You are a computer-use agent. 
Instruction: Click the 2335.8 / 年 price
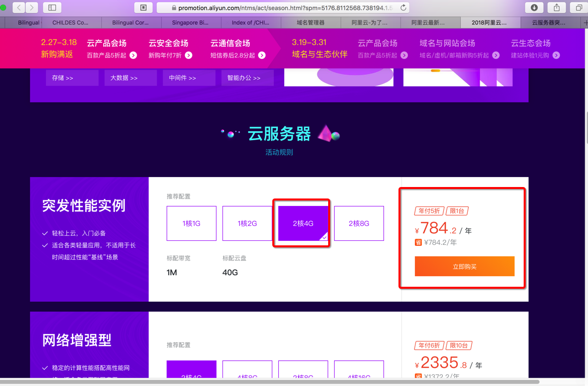coord(448,363)
